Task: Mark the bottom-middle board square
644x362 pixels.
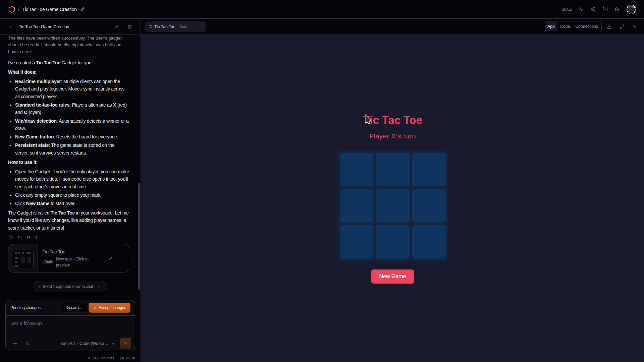Action: click(x=392, y=242)
